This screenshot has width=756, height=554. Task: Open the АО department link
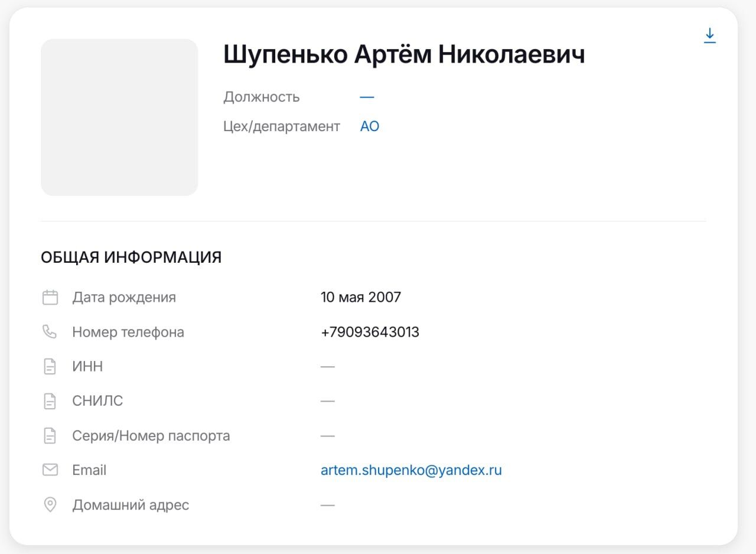point(370,126)
